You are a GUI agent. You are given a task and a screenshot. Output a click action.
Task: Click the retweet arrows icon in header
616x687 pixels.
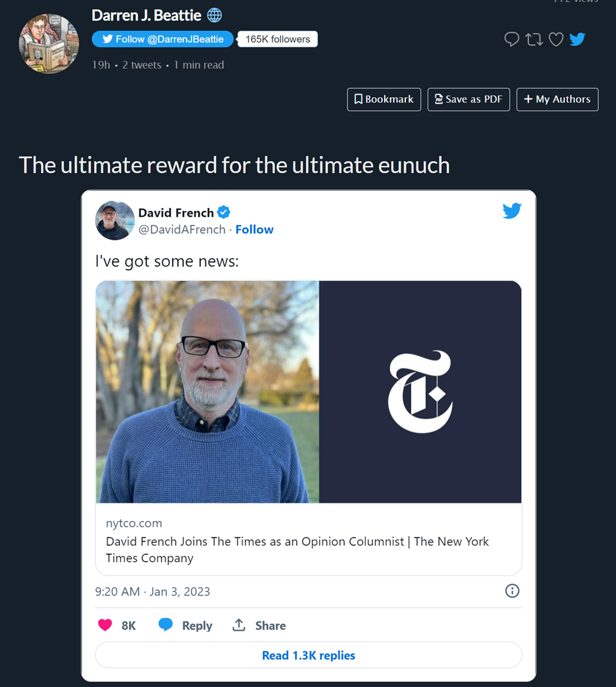(x=534, y=40)
